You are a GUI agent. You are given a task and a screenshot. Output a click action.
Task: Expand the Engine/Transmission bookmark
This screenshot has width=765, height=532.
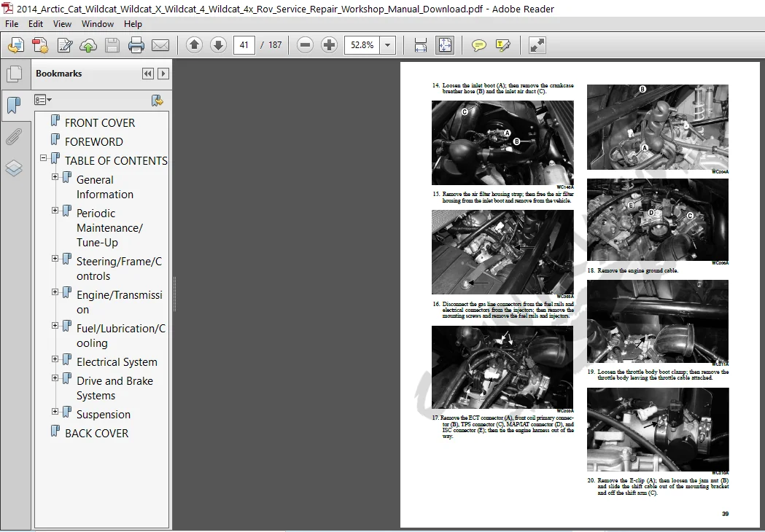coord(55,292)
